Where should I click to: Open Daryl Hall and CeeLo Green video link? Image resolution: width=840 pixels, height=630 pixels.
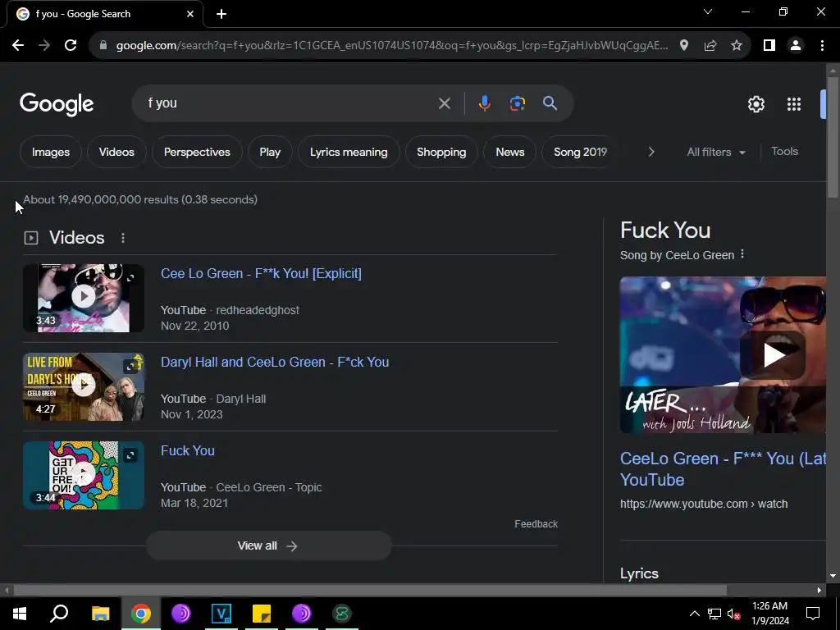[x=275, y=362]
